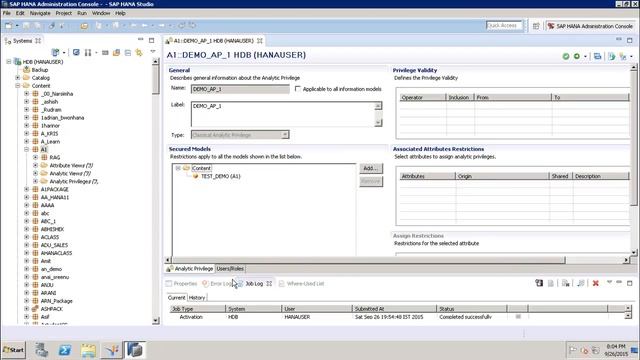Screen dimensions: 640x360
Task: Click the blue print-style icon in editor toolbar
Action: pos(597,56)
